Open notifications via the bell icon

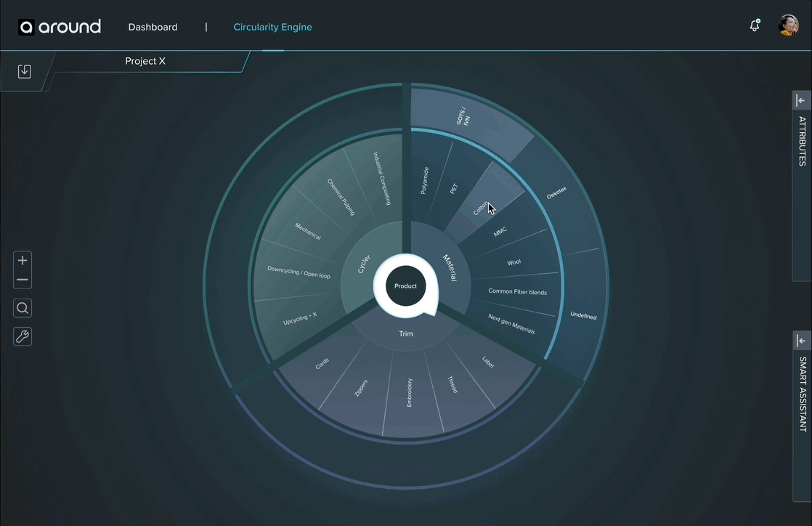[754, 25]
